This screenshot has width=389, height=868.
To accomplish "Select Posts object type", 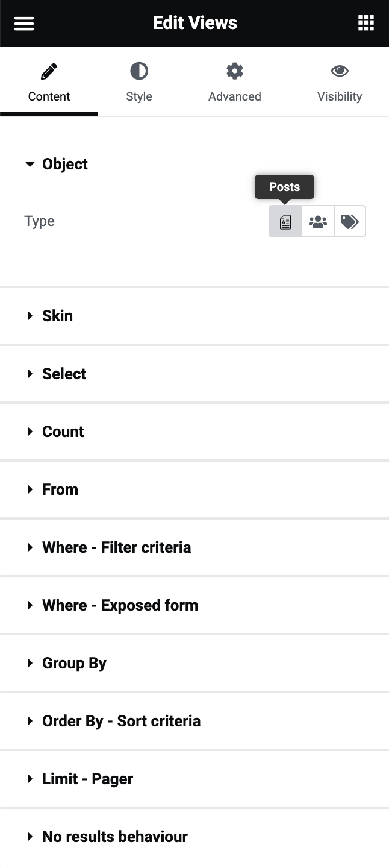I will [285, 222].
